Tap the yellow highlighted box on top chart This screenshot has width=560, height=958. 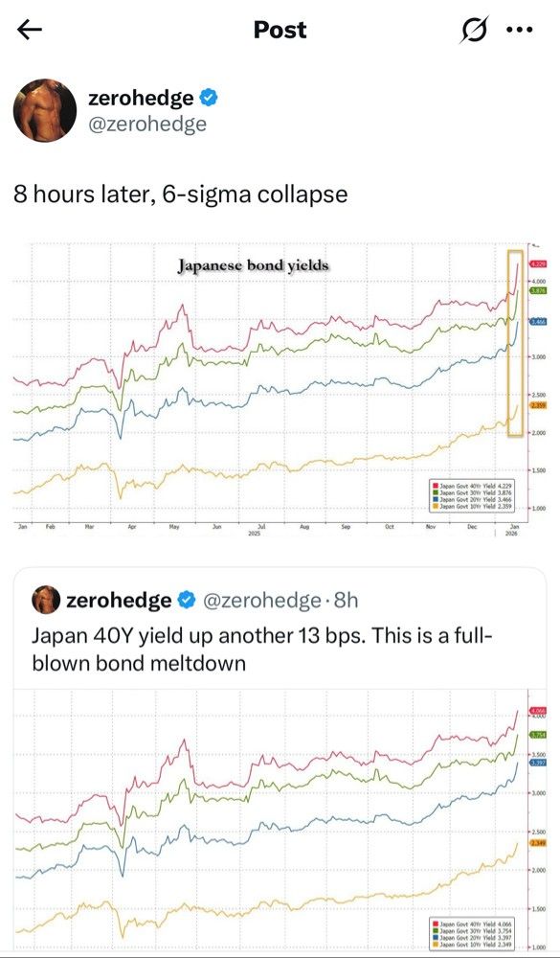click(x=516, y=343)
